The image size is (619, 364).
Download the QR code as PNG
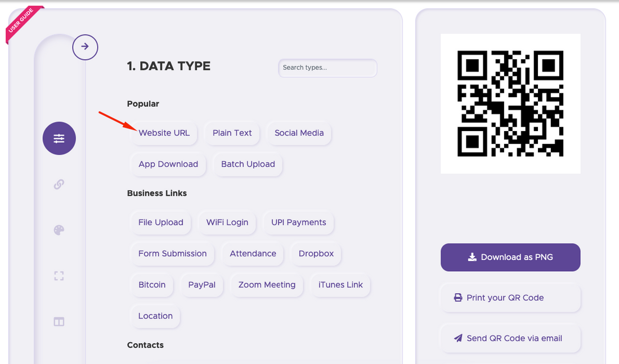click(x=510, y=257)
